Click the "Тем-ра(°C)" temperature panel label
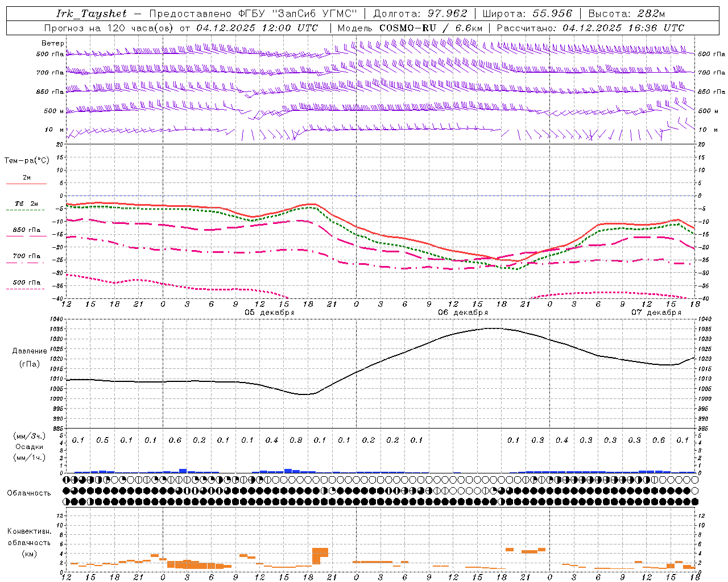Screen dimensions: 728x582 click(27, 161)
